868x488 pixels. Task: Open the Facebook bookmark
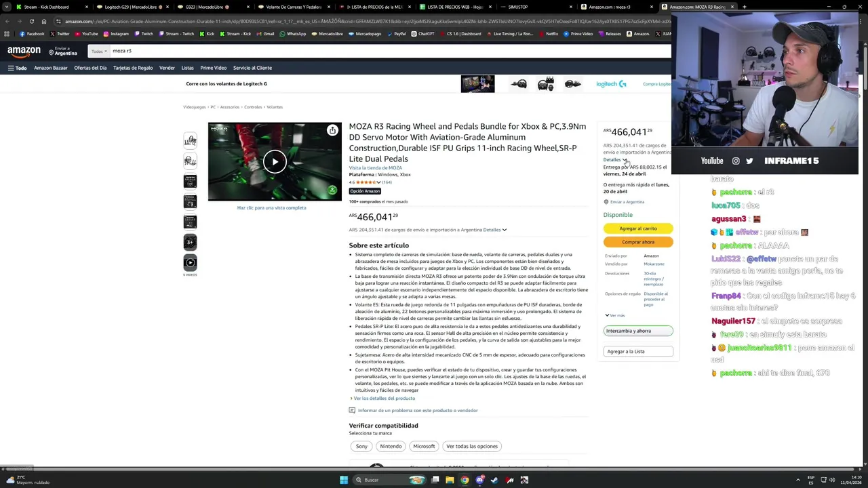pos(32,34)
